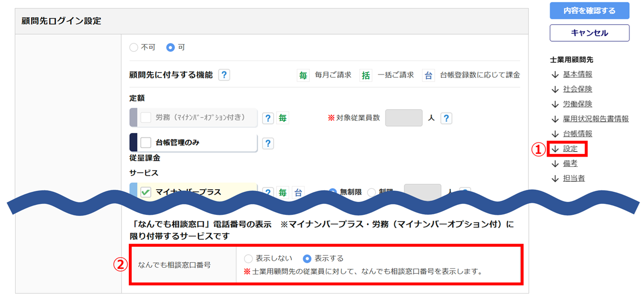Jump to 備考 section
Screen dimensions: 644x296
(570, 164)
